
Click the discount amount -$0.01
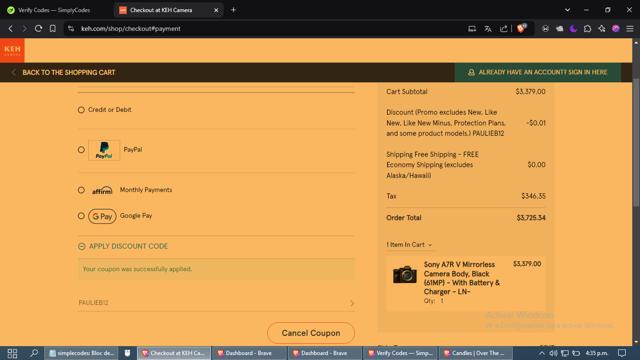536,123
